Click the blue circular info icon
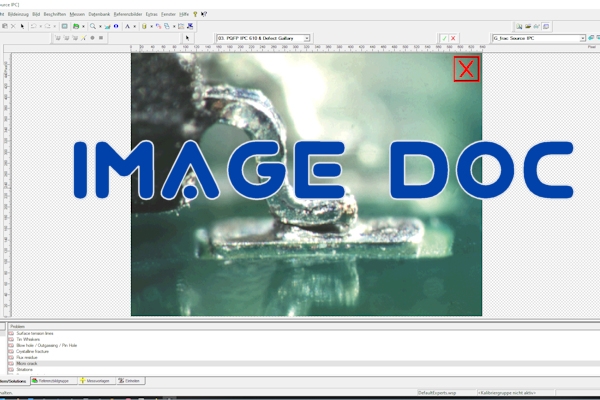600x400 pixels. coord(116,26)
